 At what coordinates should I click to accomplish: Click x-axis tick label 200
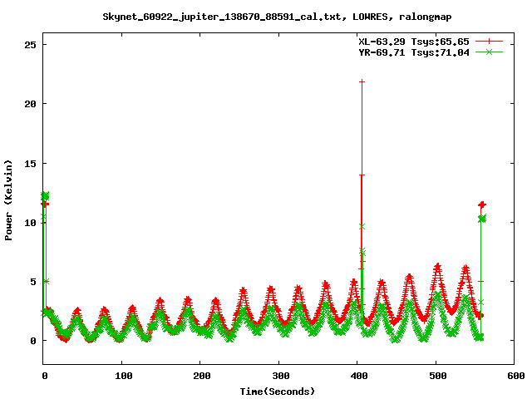(202, 376)
